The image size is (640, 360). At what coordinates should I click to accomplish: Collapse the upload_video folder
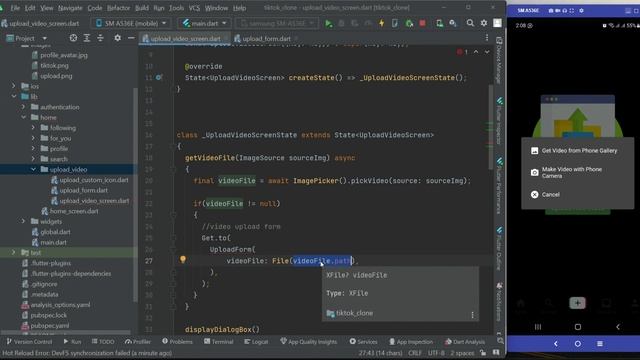point(33,169)
